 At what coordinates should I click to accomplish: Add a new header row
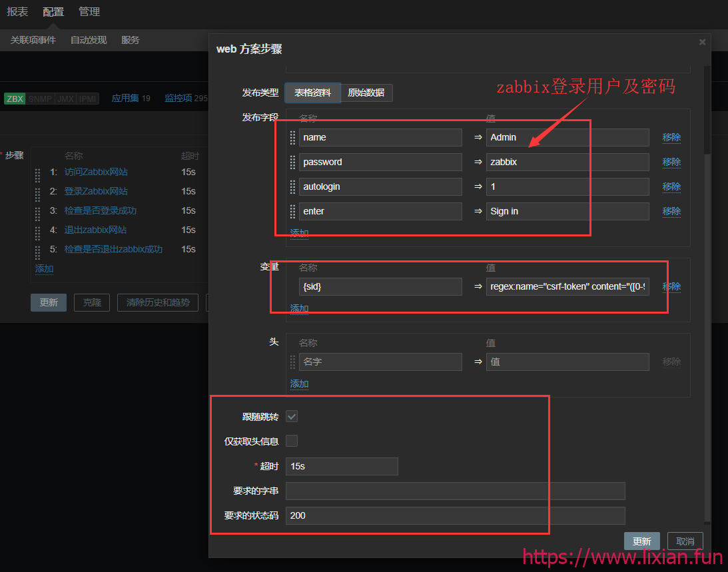coord(299,384)
